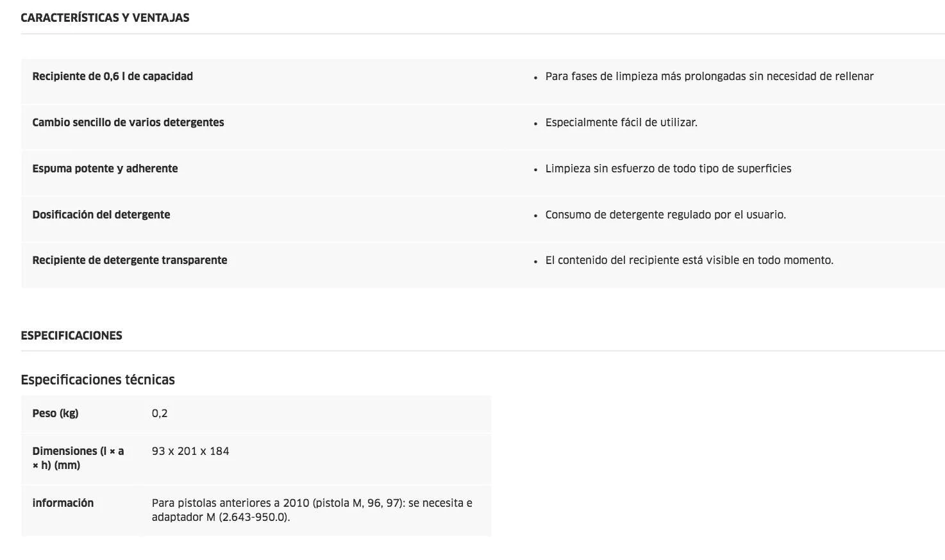Viewport: 945px width, 560px height.
Task: Click 'Especialmente fácil de utilizar' benefit text
Action: [621, 122]
